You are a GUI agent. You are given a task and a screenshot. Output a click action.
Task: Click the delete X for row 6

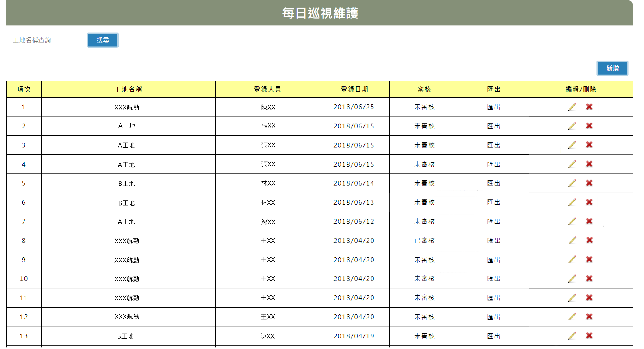pos(589,203)
